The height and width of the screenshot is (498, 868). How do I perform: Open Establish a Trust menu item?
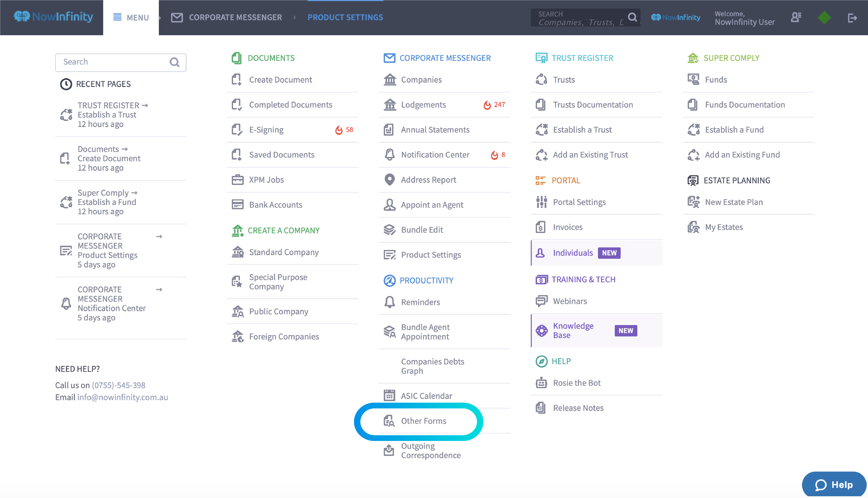tap(596, 130)
